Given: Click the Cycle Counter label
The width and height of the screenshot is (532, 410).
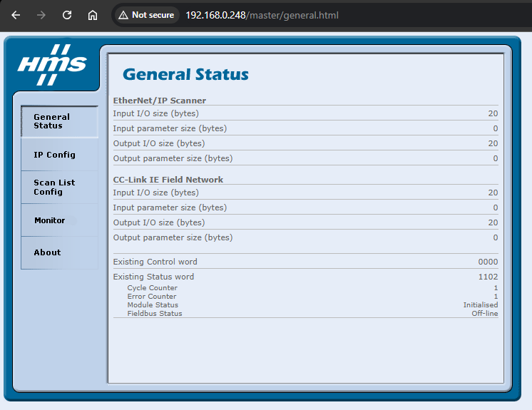Looking at the screenshot, I should (x=152, y=288).
